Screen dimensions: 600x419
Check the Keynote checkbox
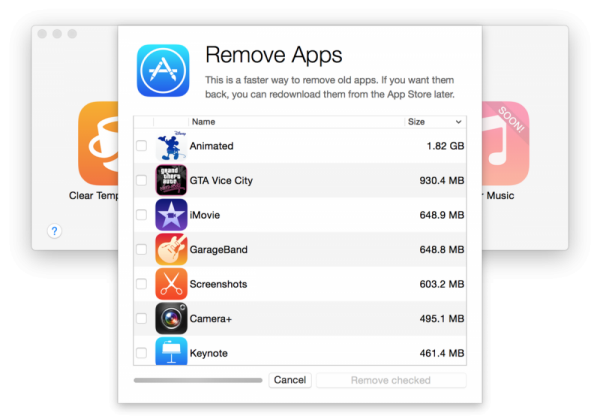[142, 353]
